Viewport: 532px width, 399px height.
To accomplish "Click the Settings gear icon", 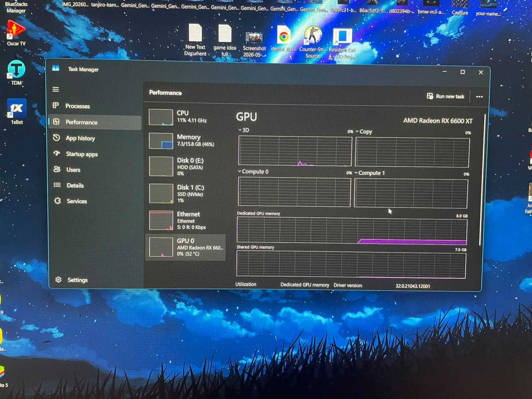I will coord(59,280).
